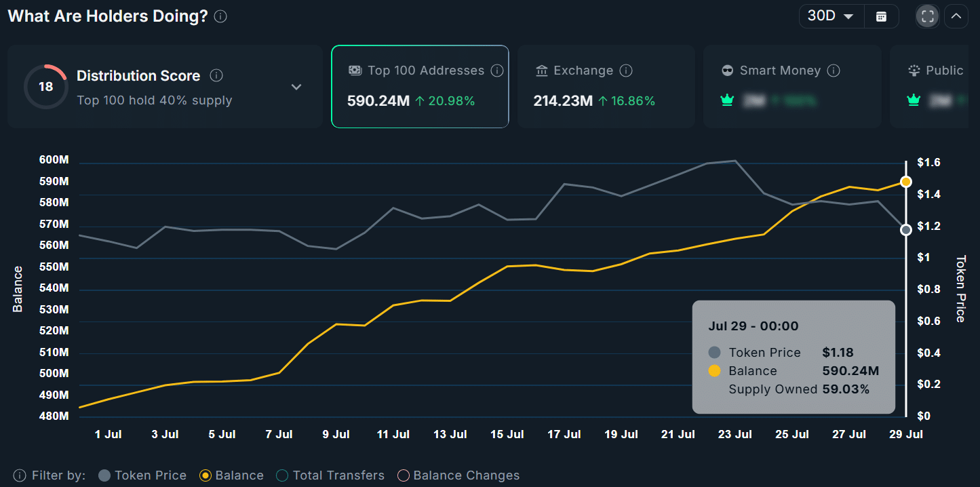Collapse the holders panel with up chevron
980x487 pixels.
pyautogui.click(x=956, y=16)
